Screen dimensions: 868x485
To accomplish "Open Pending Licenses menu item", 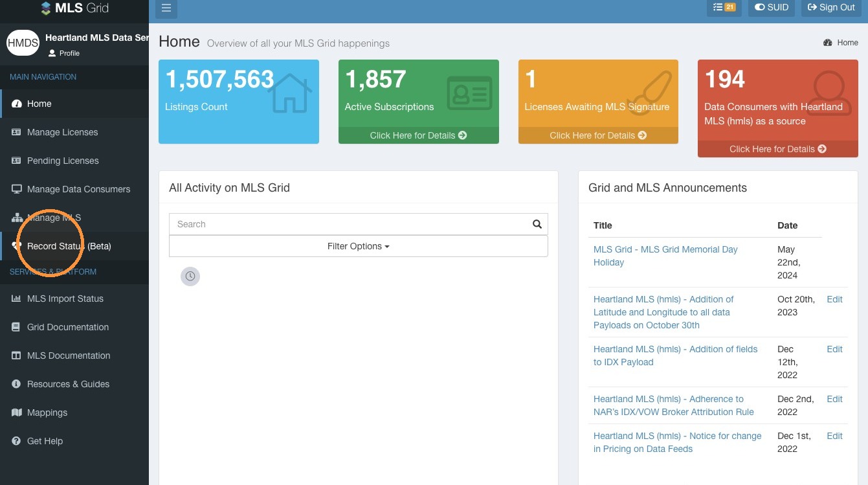I will pyautogui.click(x=74, y=161).
